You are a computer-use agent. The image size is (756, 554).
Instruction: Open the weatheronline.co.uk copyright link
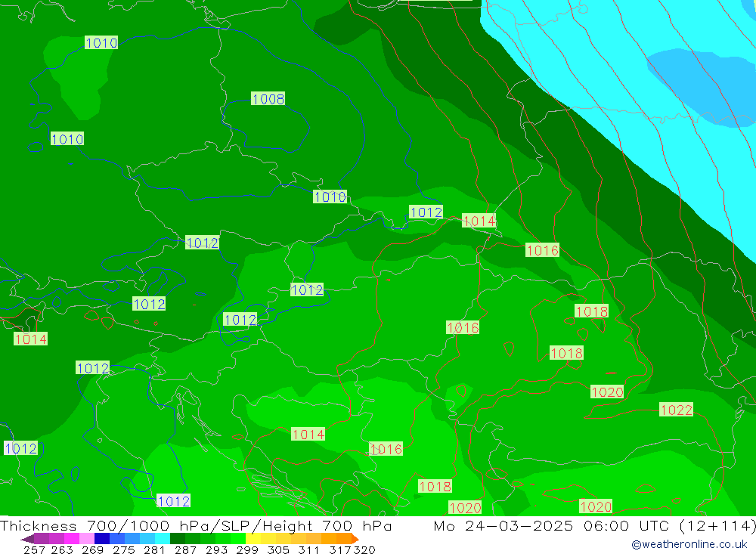pyautogui.click(x=689, y=544)
